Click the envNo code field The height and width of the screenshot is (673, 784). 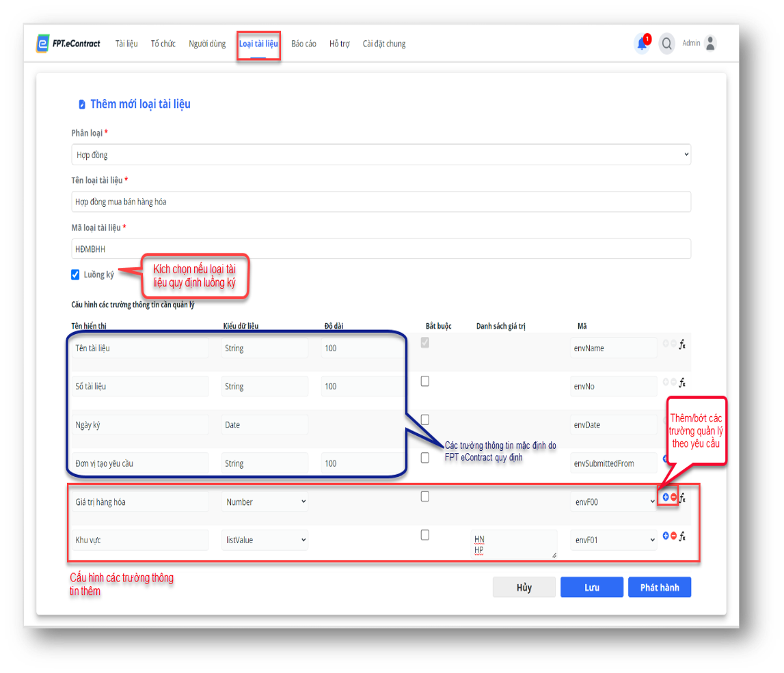point(614,386)
